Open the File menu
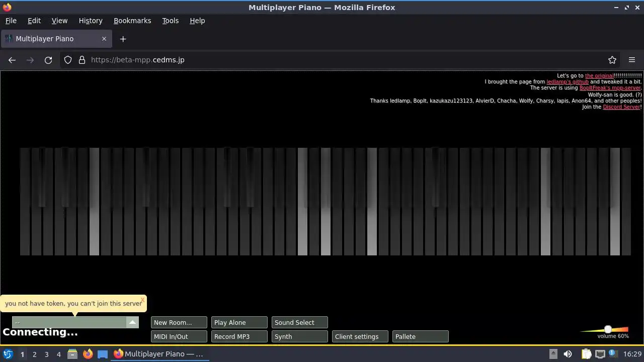The width and height of the screenshot is (644, 362). coord(11,21)
